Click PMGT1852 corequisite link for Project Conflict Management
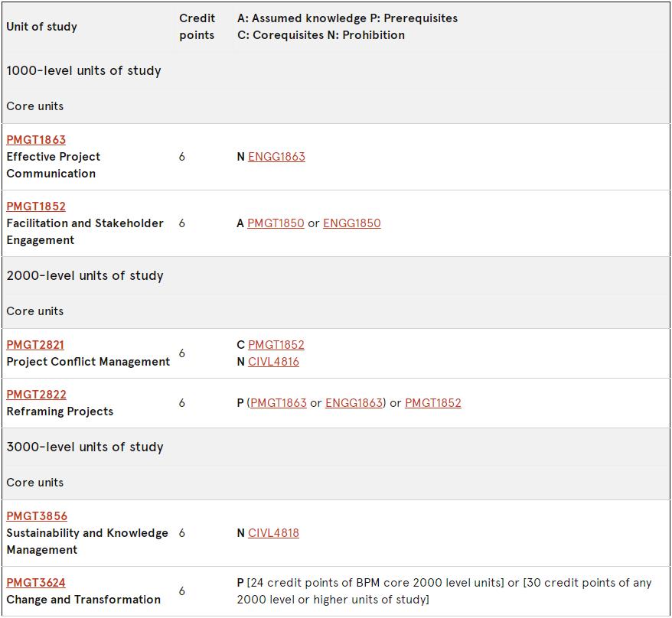672x618 pixels. [276, 345]
